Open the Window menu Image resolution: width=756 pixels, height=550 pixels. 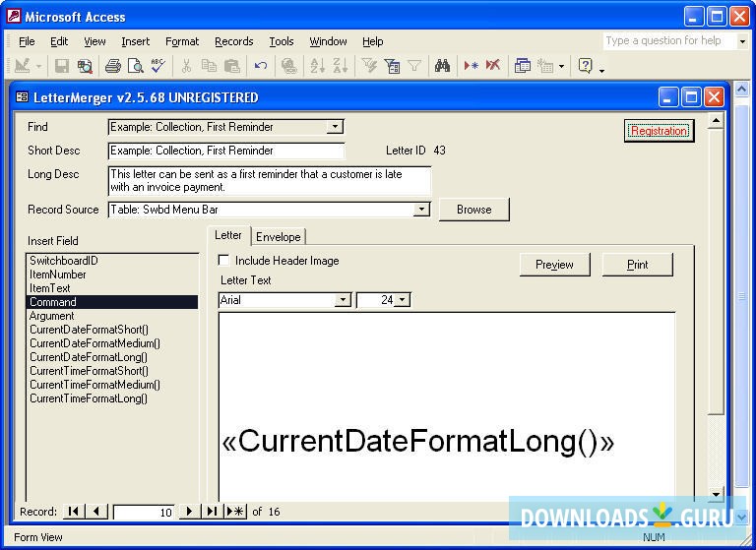coord(328,41)
